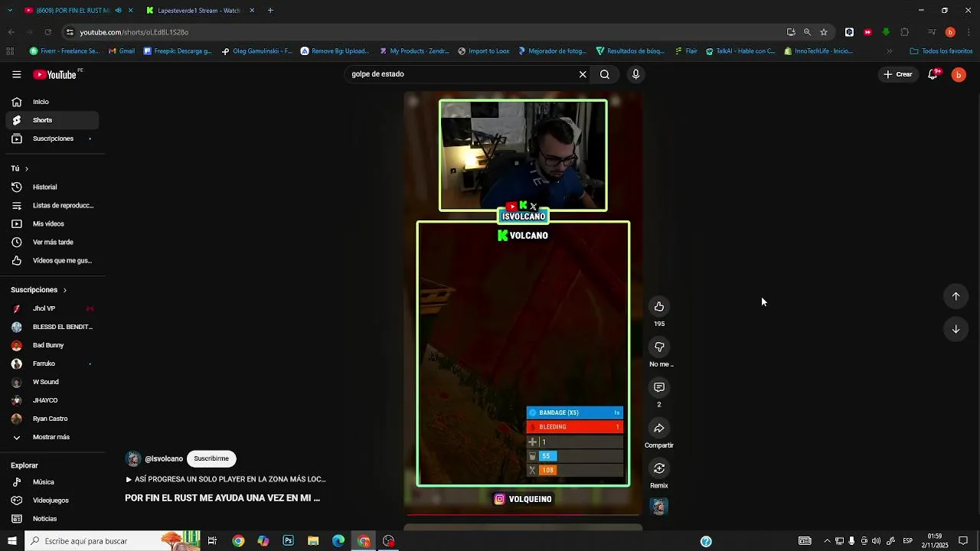Open Chrome three-dot menu

point(969,32)
